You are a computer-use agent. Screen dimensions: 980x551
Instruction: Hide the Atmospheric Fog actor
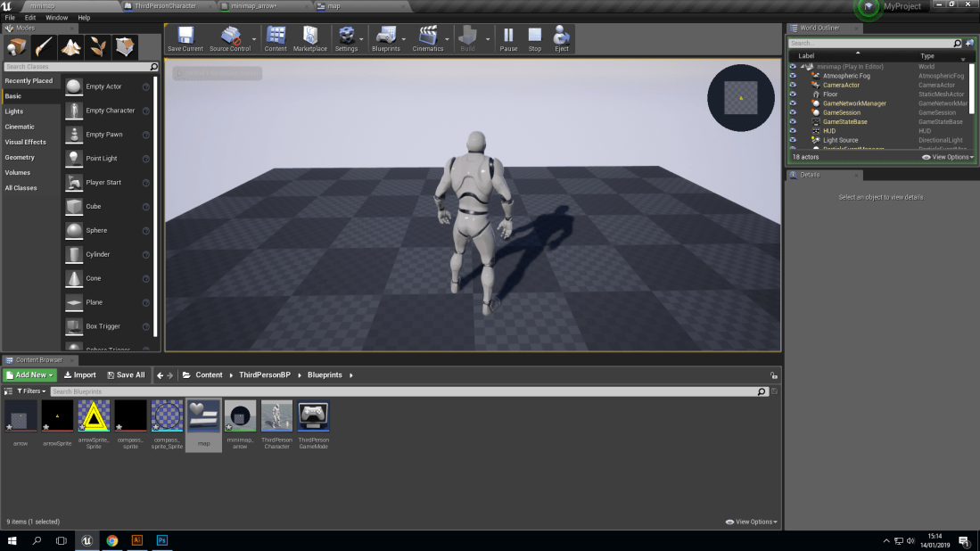(x=793, y=75)
